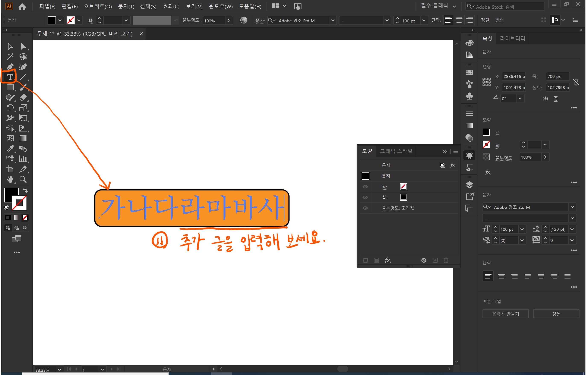Open the fx effects menu in Appearance panel
Image resolution: width=588 pixels, height=375 pixels.
click(x=388, y=260)
